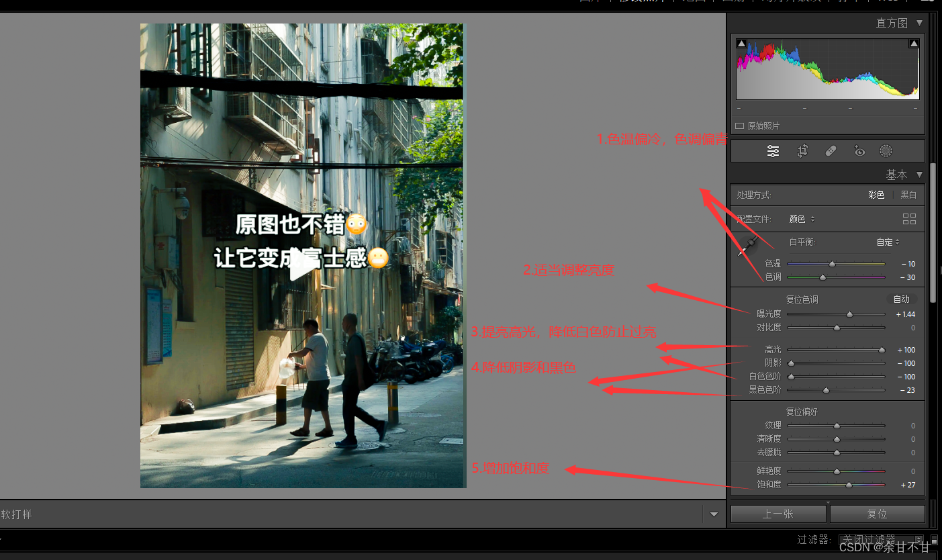Click the 曝光度 slider handle
The image size is (942, 560).
pos(849,314)
